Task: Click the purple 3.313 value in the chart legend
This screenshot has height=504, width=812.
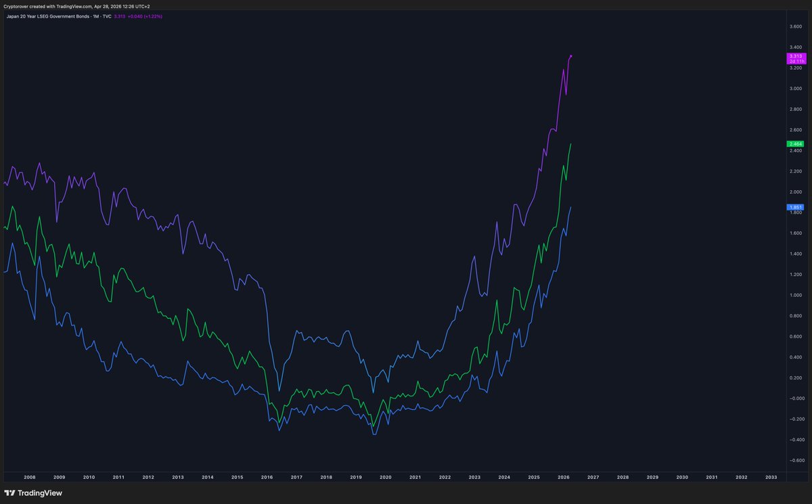Action: click(x=119, y=16)
